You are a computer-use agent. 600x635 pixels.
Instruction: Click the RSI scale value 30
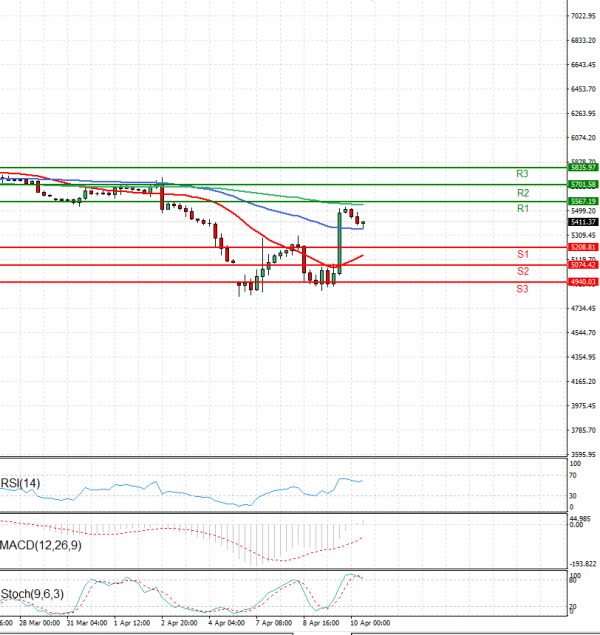[573, 496]
